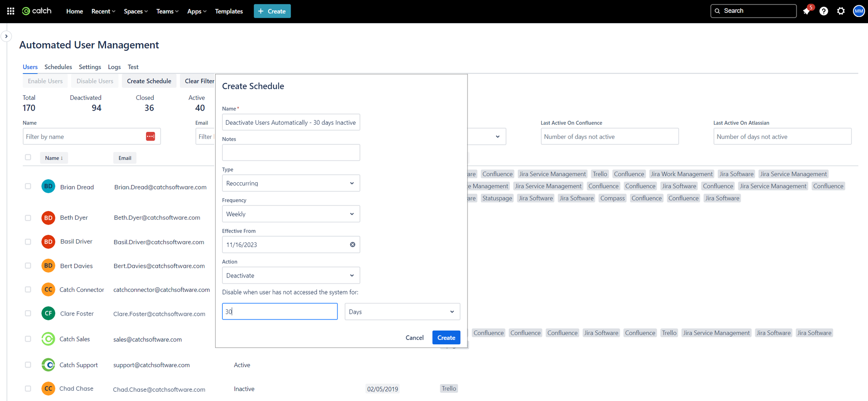Focus the inactivity number field showing 30
This screenshot has width=868, height=401.
coord(280,311)
